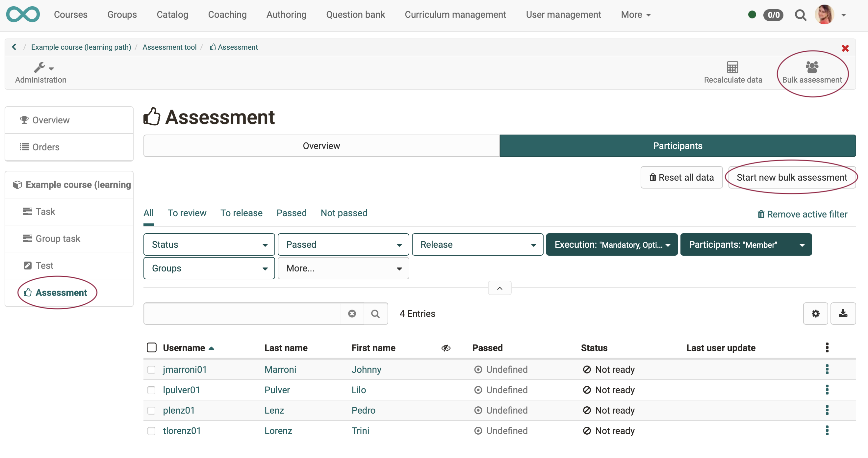
Task: Open the More menu in the navigation bar
Action: coord(635,14)
